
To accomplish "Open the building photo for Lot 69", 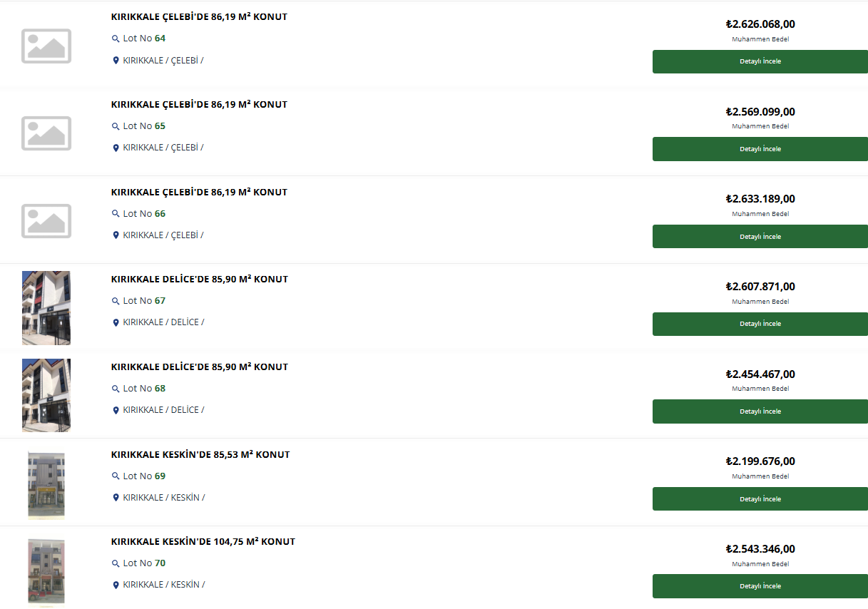I will [x=46, y=483].
